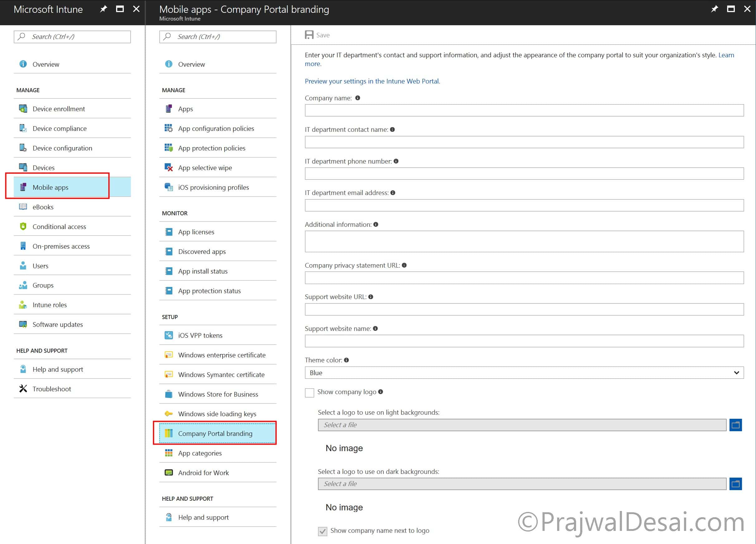Open App configuration policies
The height and width of the screenshot is (544, 756).
pos(218,128)
